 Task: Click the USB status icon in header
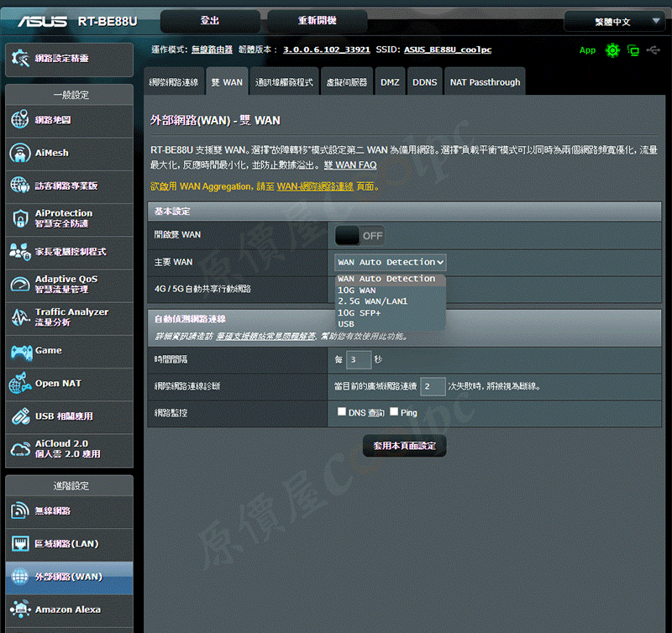click(654, 50)
